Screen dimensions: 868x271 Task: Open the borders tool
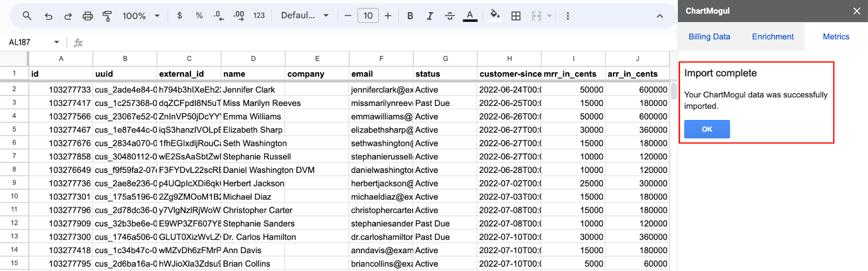pos(516,16)
